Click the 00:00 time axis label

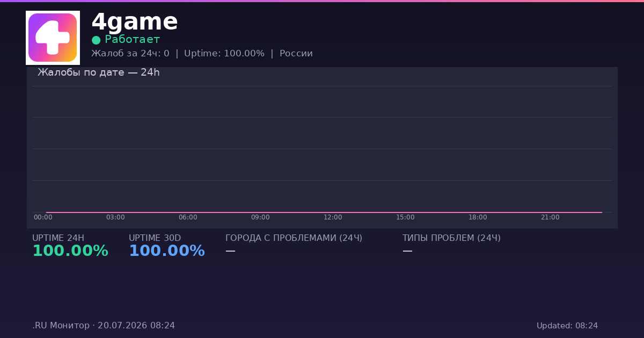click(x=43, y=217)
